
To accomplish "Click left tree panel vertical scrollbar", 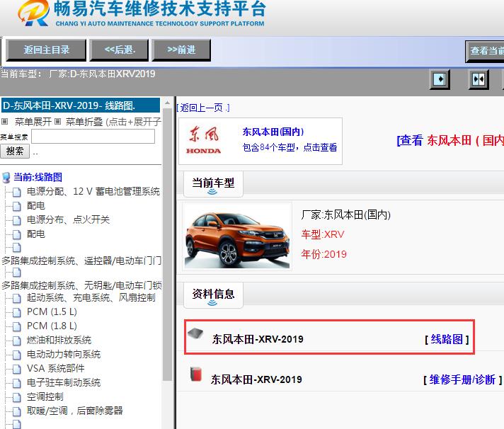I will [x=167, y=244].
